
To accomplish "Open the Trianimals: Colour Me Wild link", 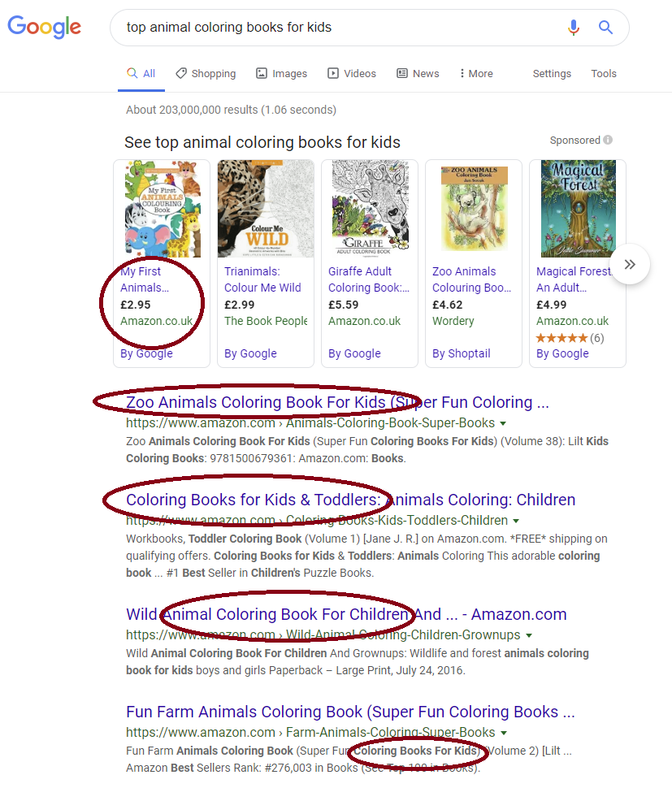I will click(x=262, y=279).
